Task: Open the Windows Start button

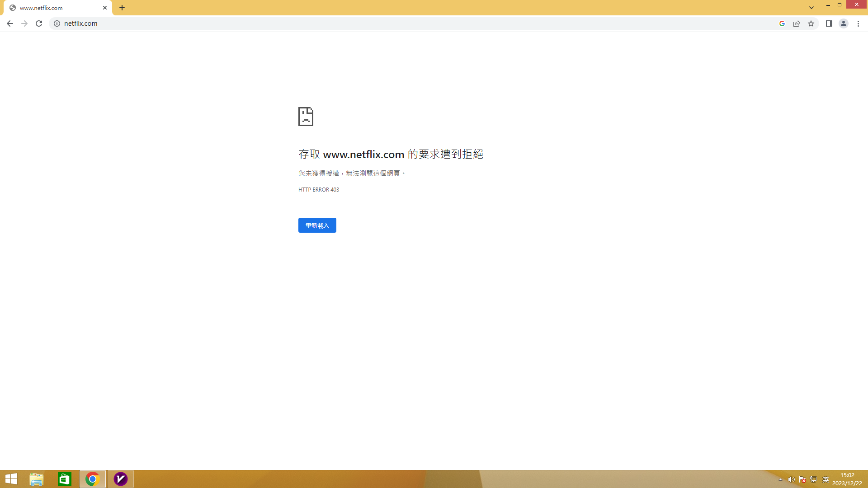Action: (11, 479)
